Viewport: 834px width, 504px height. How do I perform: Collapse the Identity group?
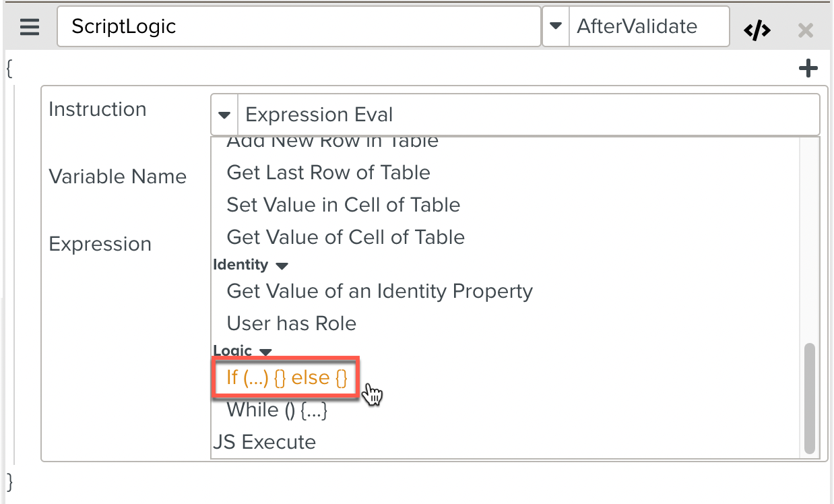[x=282, y=265]
